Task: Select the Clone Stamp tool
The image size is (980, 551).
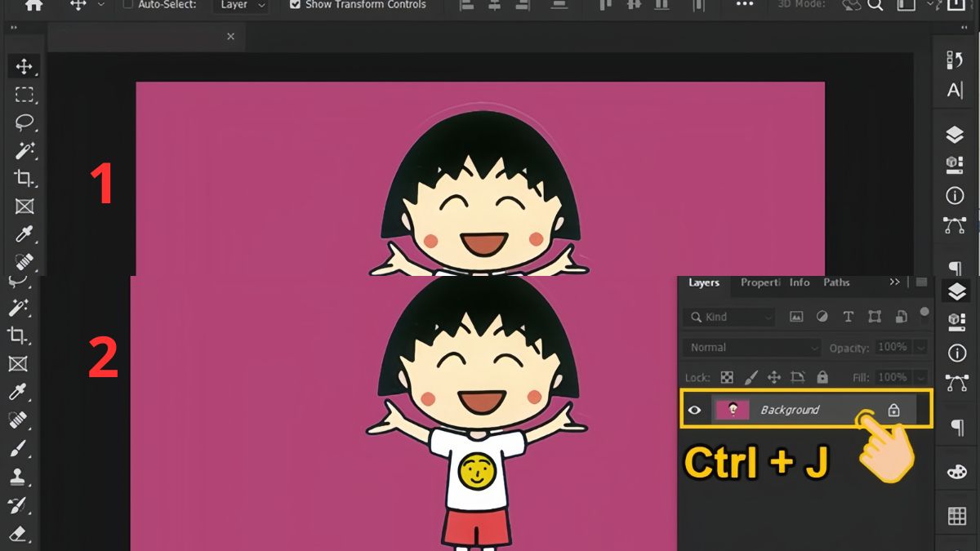Action: coord(17,477)
